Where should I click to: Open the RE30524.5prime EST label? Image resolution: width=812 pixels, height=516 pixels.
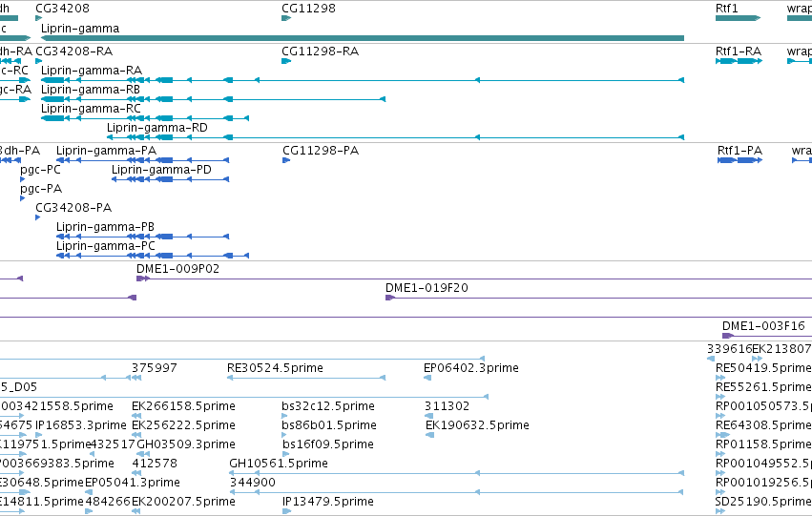point(275,368)
